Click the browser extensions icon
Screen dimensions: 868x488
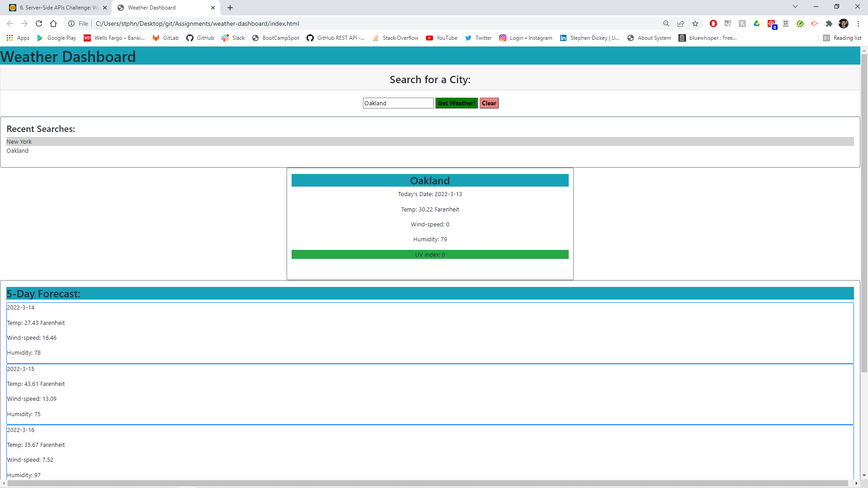coord(830,24)
